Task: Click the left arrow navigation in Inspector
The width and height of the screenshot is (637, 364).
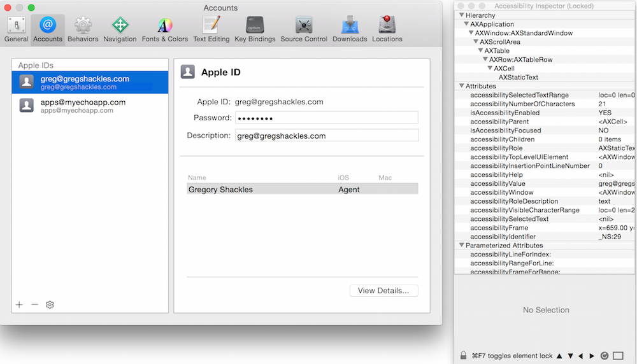Action: click(x=580, y=356)
